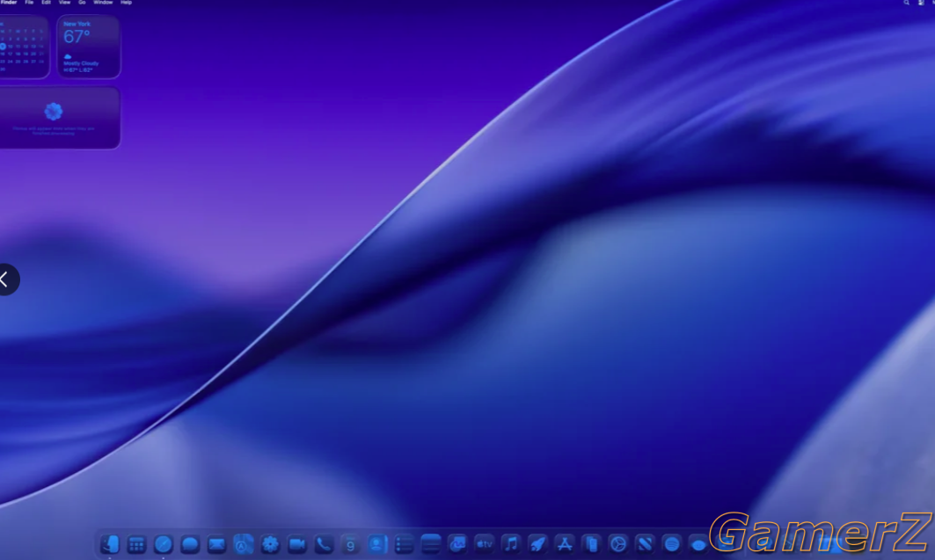The width and height of the screenshot is (935, 560).
Task: Open the Messages app in the Dock
Action: coord(190,544)
